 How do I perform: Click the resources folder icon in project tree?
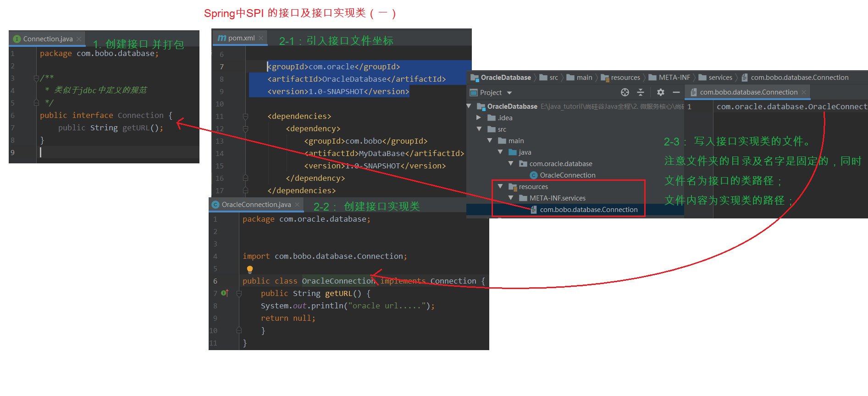pos(513,187)
